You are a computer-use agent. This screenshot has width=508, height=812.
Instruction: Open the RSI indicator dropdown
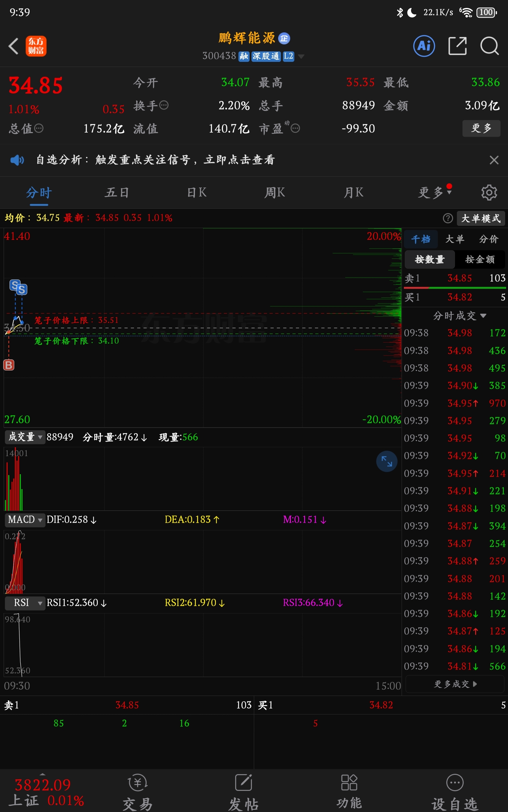25,603
